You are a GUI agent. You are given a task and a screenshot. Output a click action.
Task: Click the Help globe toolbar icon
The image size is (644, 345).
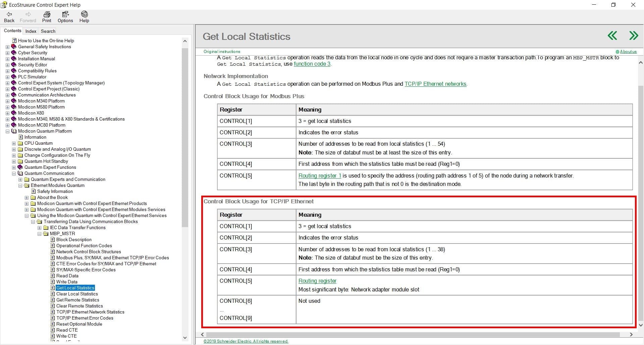(x=84, y=14)
